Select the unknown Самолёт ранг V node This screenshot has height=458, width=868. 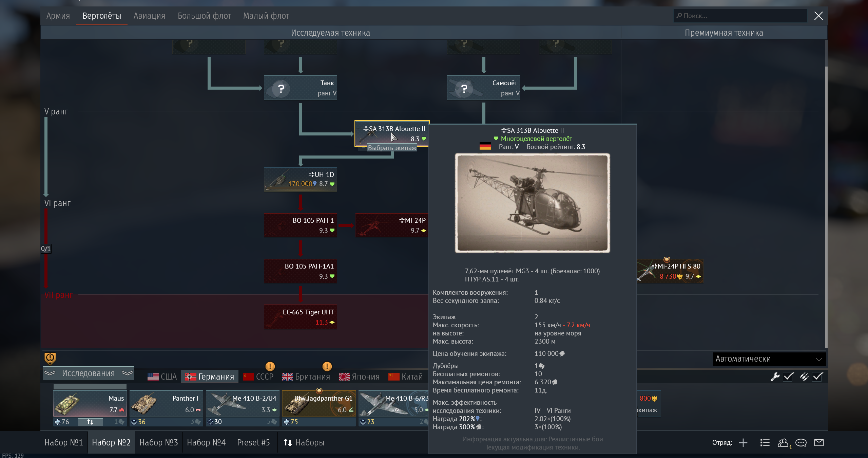tap(484, 88)
